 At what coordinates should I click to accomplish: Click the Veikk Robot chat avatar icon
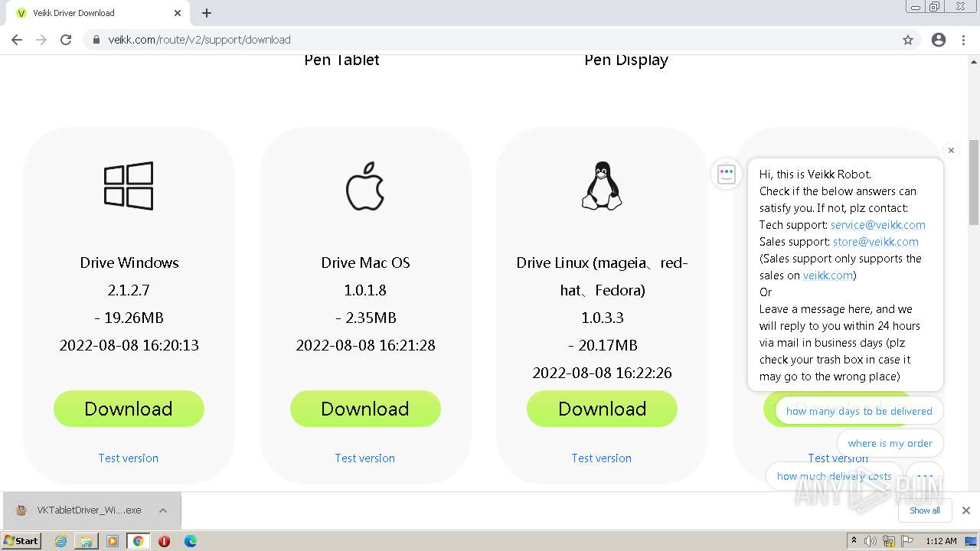(726, 174)
